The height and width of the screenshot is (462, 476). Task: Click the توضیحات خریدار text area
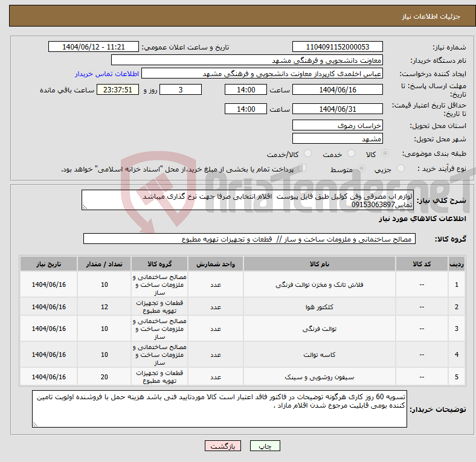219,409
